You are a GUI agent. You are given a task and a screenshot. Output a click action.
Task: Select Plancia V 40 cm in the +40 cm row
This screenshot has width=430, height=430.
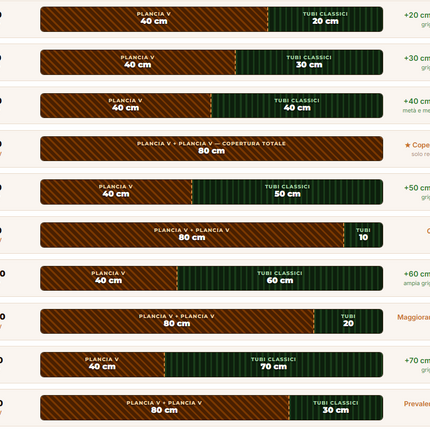pos(126,106)
